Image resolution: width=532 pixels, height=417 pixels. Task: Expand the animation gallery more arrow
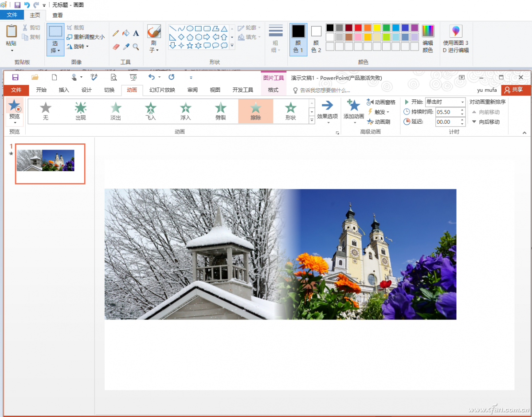312,120
